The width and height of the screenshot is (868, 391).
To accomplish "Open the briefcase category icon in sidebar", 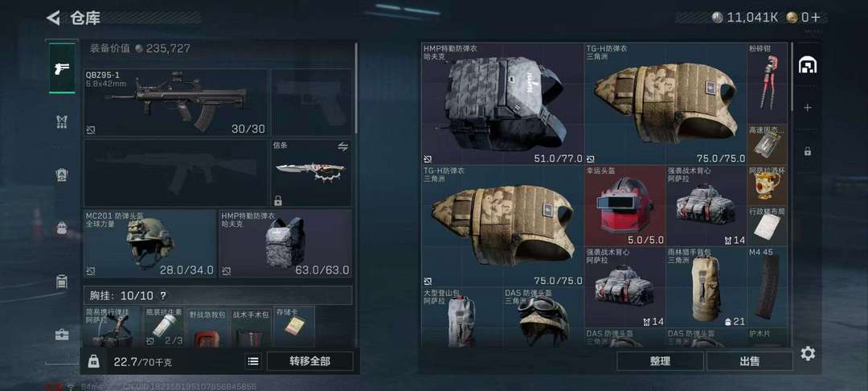I will [x=62, y=335].
